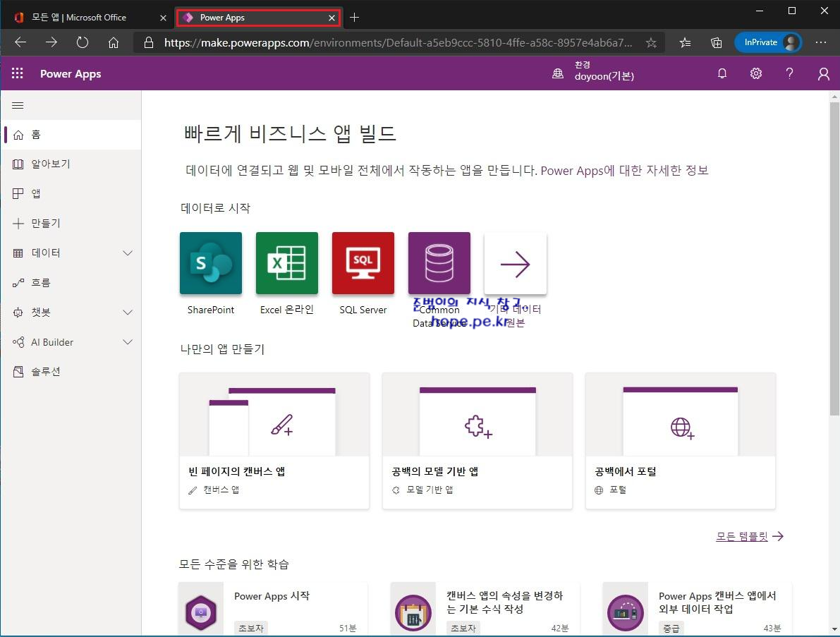Start from Common Data Service tile
The height and width of the screenshot is (637, 840).
[439, 263]
